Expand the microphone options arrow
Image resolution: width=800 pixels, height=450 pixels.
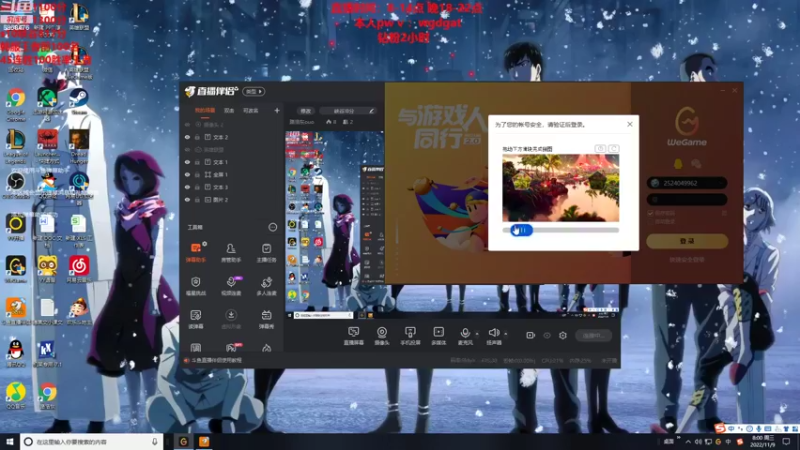coord(477,334)
